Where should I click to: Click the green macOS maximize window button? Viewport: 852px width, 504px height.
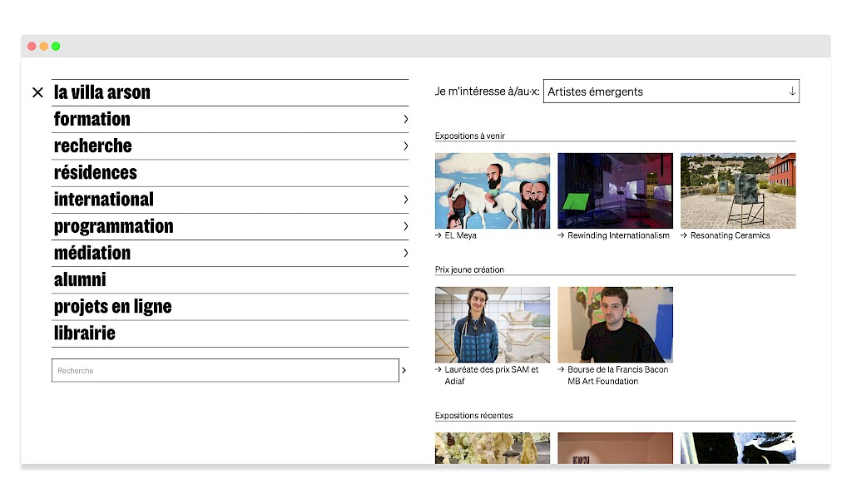point(56,47)
